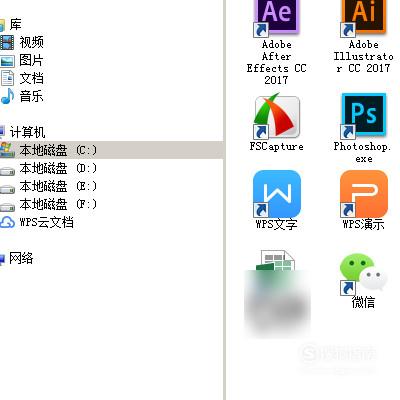Click the 'Adobe After Effects CC 2017' label

pyautogui.click(x=276, y=62)
